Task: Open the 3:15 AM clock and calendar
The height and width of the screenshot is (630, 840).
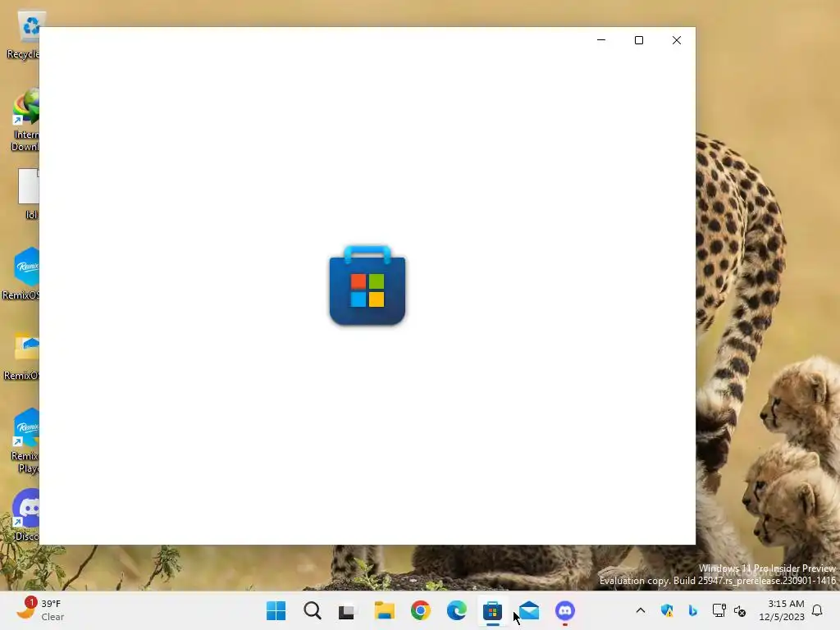Action: point(782,610)
